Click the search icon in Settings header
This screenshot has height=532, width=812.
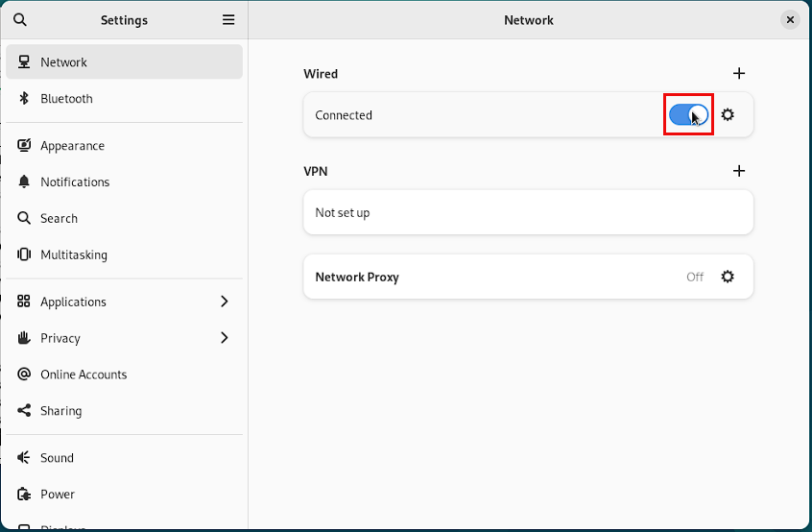click(20, 19)
